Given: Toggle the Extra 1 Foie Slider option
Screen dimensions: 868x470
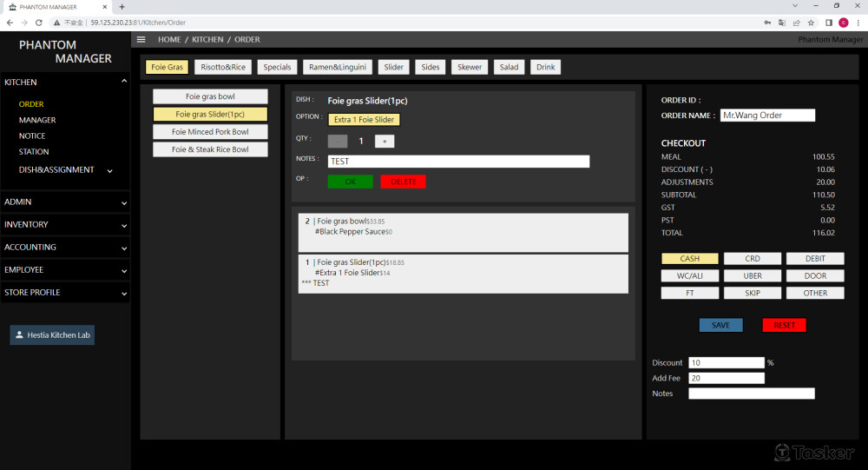Looking at the screenshot, I should 364,119.
